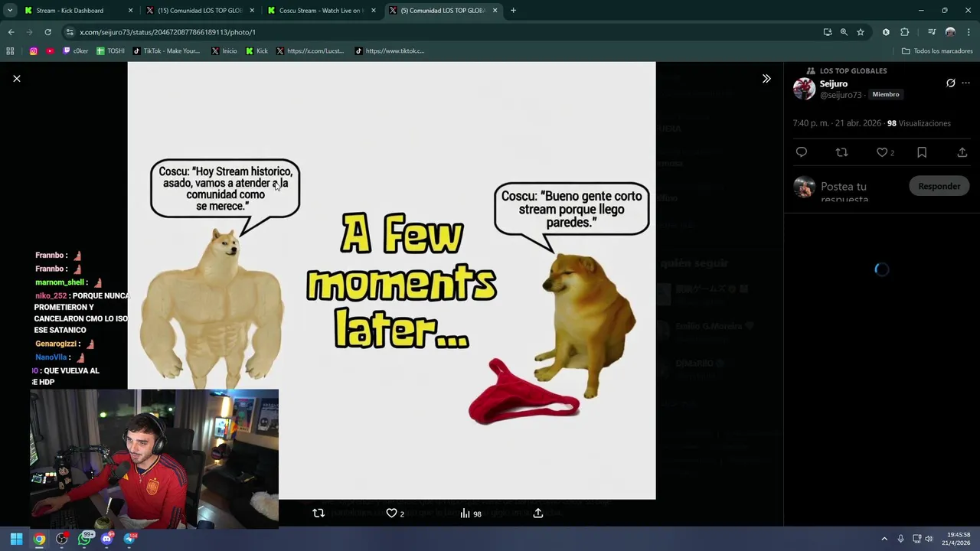Go back with the browser back arrow

(11, 32)
